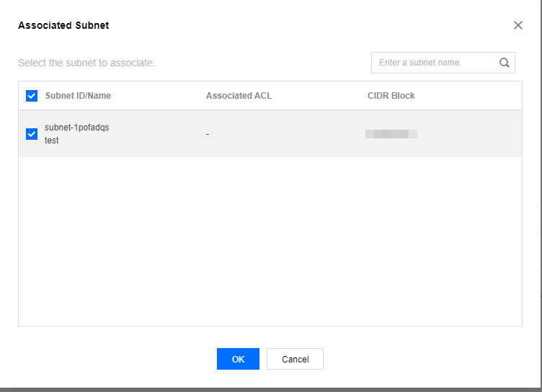Click the subnet name 'test'

pos(51,141)
